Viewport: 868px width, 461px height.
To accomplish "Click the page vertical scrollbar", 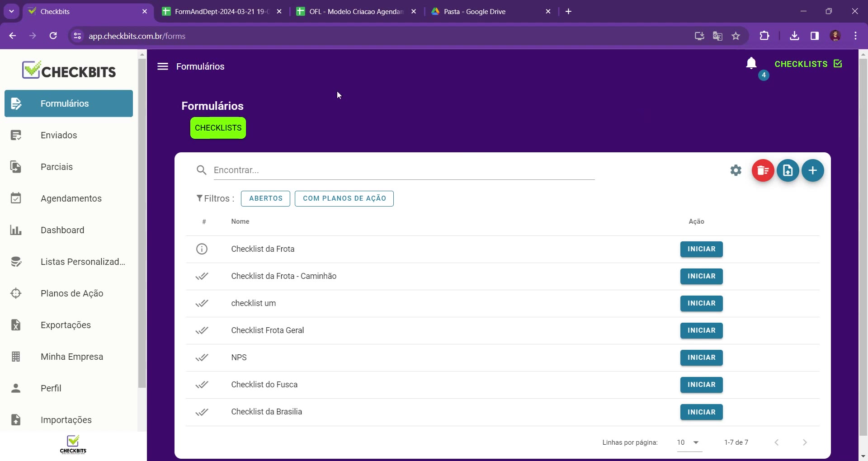I will pyautogui.click(x=863, y=247).
